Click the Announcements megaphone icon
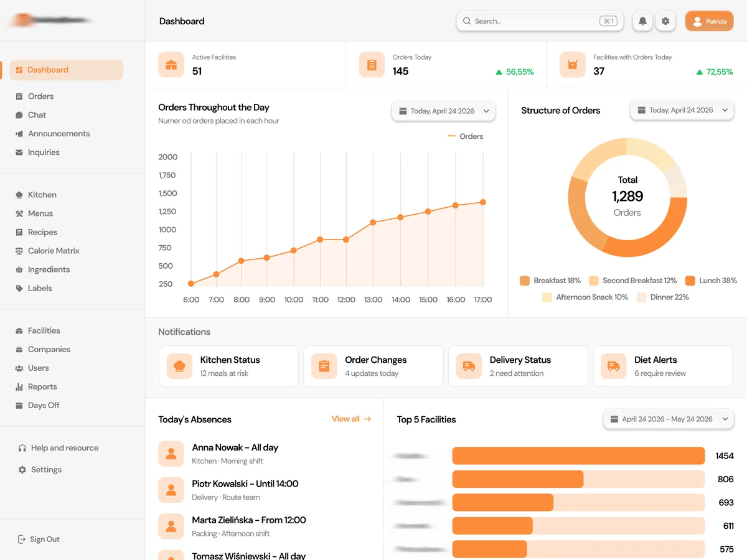This screenshot has height=560, width=747. (19, 134)
